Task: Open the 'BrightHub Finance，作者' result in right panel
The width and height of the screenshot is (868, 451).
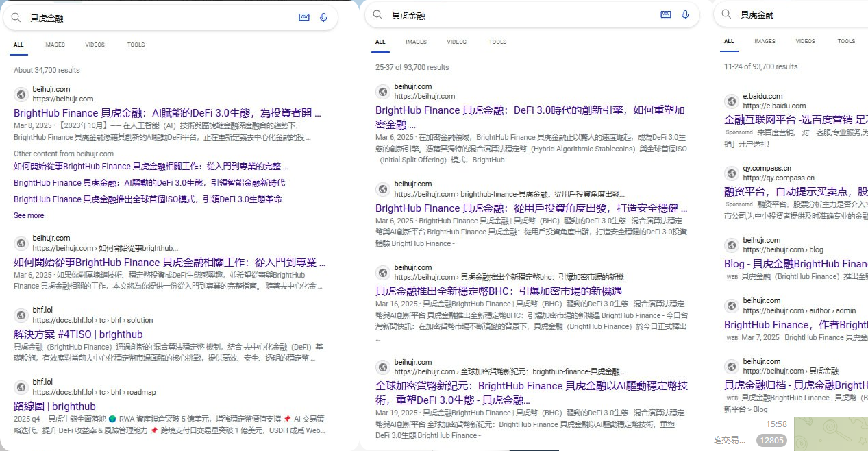Action: (x=796, y=325)
